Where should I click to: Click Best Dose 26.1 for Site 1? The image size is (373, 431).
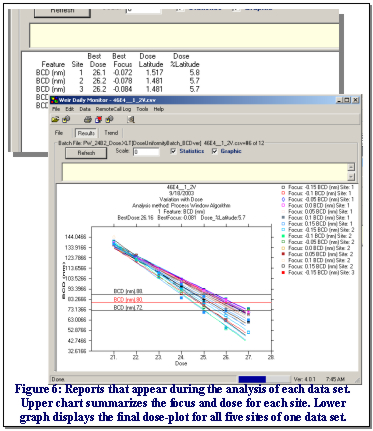coord(99,72)
